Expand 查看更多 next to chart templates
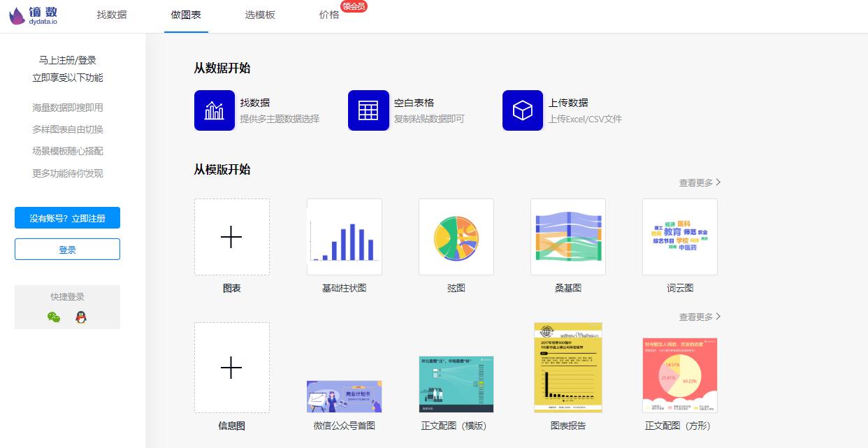Viewport: 868px width, 448px height. 698,182
